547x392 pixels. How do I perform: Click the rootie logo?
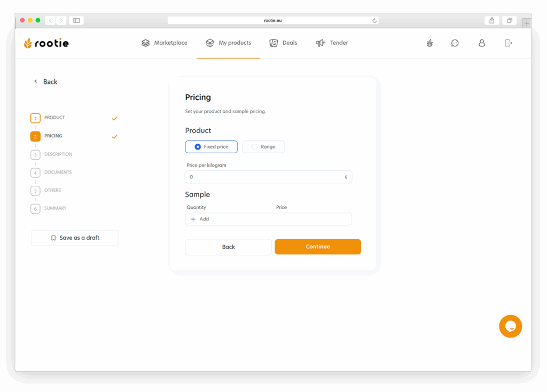click(x=46, y=43)
